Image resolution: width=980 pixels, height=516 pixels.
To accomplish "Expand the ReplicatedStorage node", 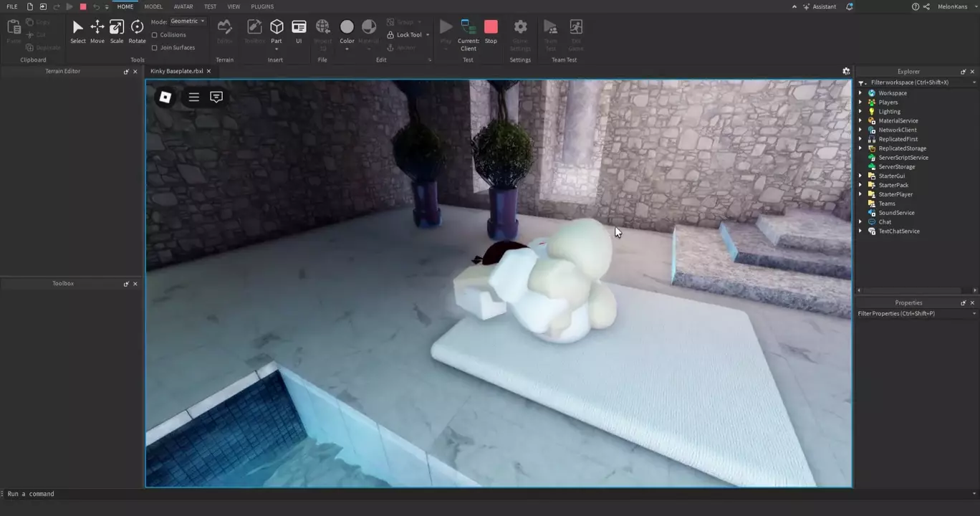I will (860, 148).
